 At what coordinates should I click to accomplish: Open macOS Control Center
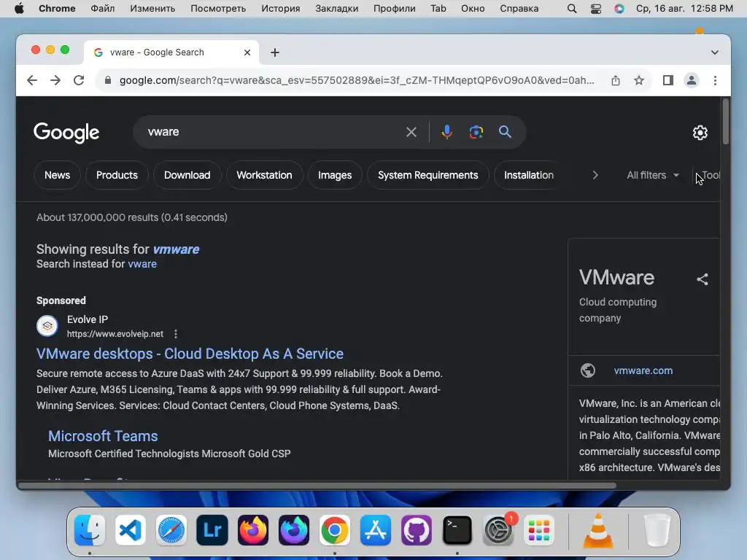(595, 9)
